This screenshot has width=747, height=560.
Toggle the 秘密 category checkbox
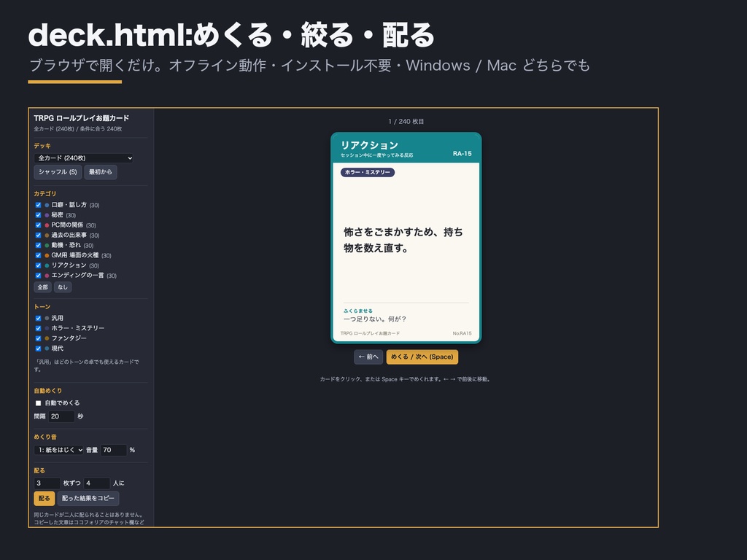(x=38, y=215)
